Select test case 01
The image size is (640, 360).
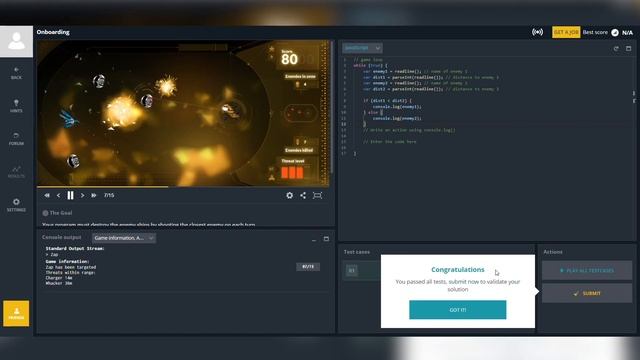pyautogui.click(x=352, y=270)
